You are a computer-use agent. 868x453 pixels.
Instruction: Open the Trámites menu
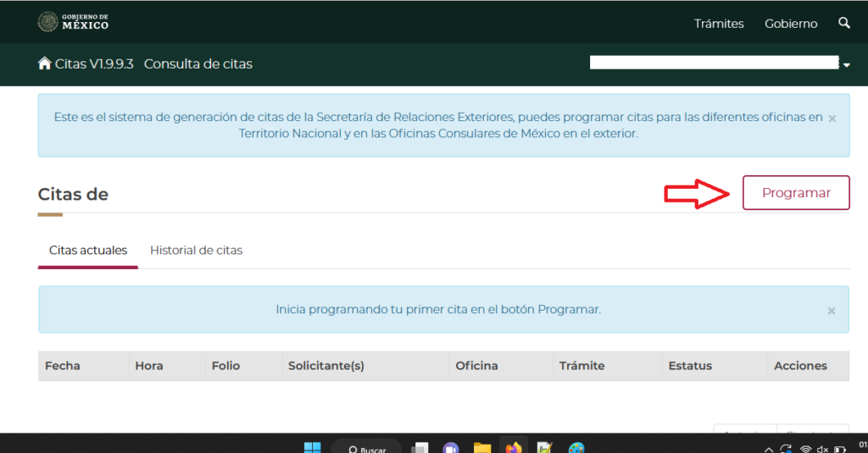719,24
